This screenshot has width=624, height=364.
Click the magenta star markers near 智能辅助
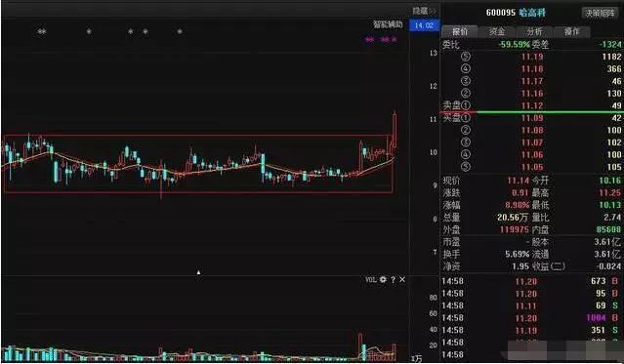click(382, 39)
